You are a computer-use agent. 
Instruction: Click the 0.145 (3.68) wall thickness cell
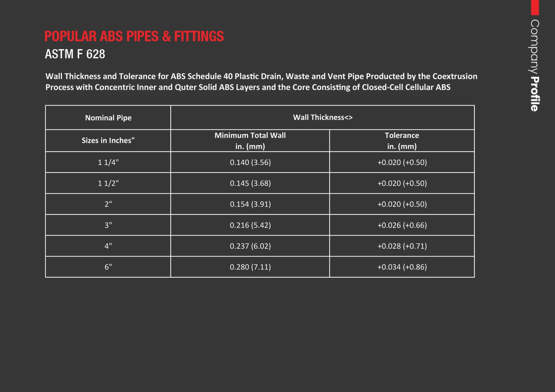[x=250, y=183]
